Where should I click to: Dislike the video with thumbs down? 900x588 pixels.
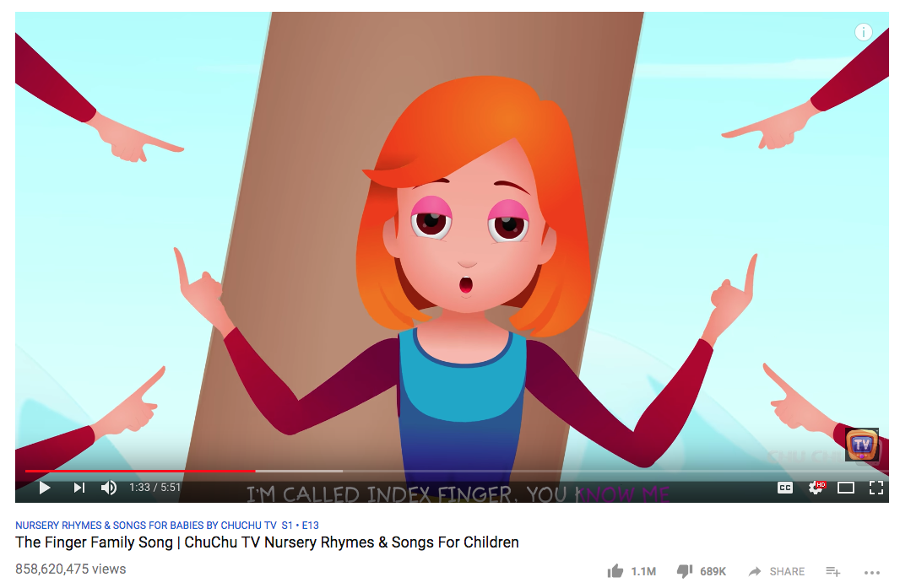[x=684, y=571]
